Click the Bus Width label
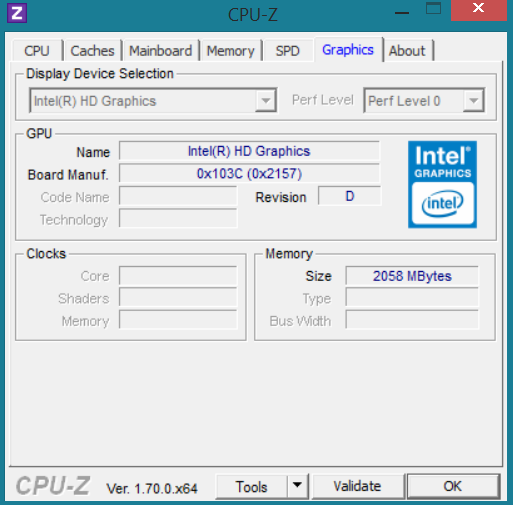This screenshot has width=513, height=505. 300,321
